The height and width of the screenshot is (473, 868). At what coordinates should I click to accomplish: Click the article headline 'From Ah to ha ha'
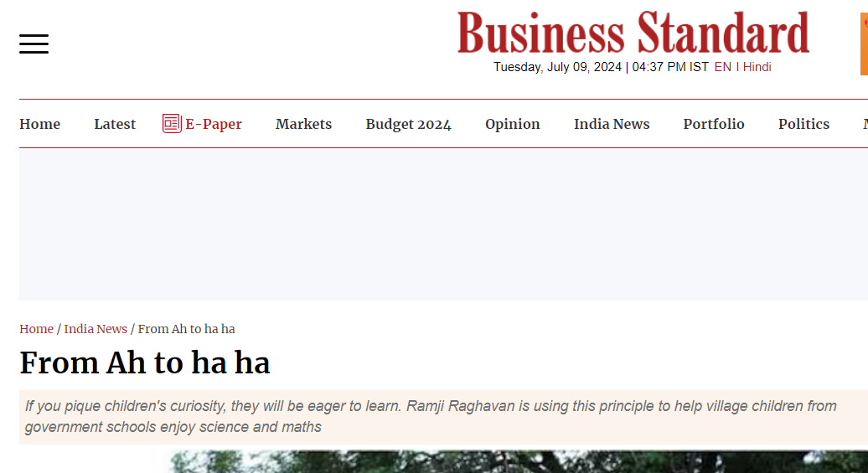(x=144, y=362)
